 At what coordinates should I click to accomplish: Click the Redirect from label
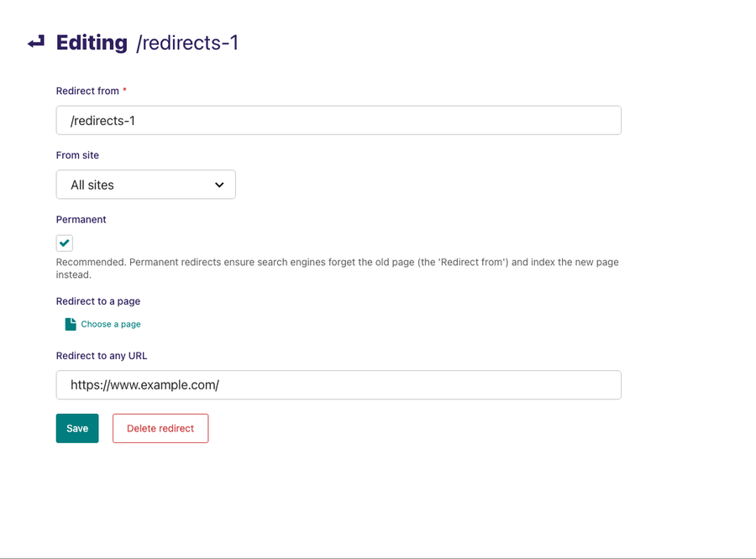87,91
